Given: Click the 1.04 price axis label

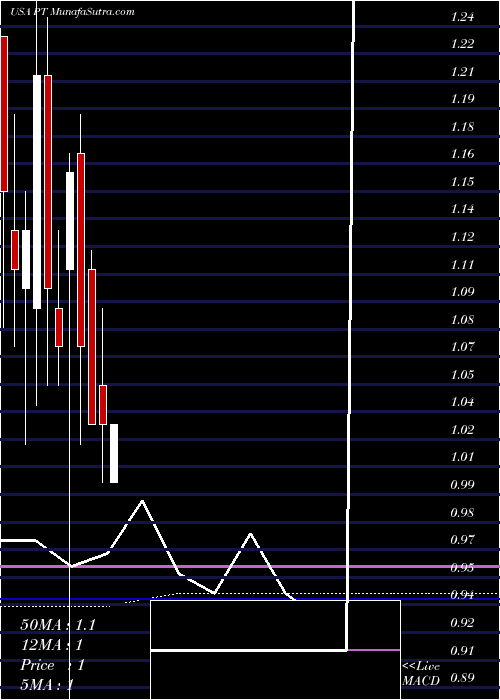Looking at the screenshot, I should [x=462, y=402].
